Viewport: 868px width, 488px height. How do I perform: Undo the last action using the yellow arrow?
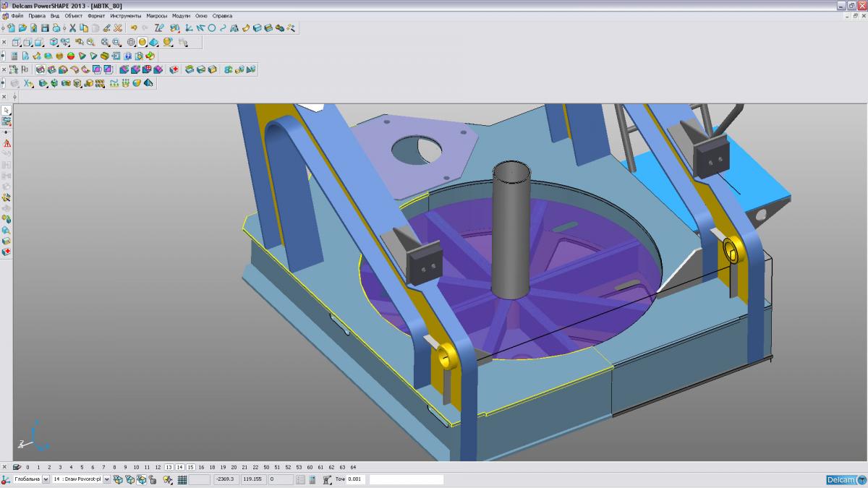[x=134, y=28]
